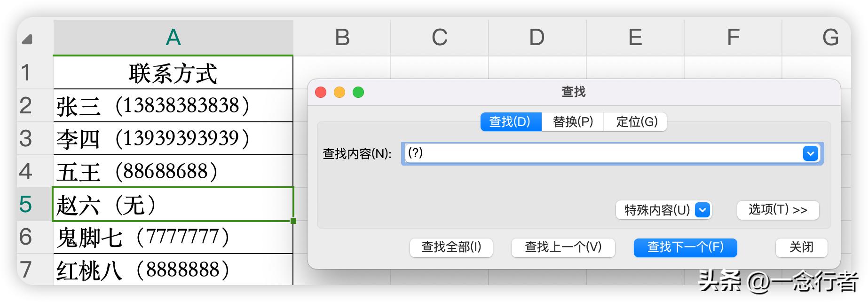Click the 查找下一个(F) button

pos(685,247)
